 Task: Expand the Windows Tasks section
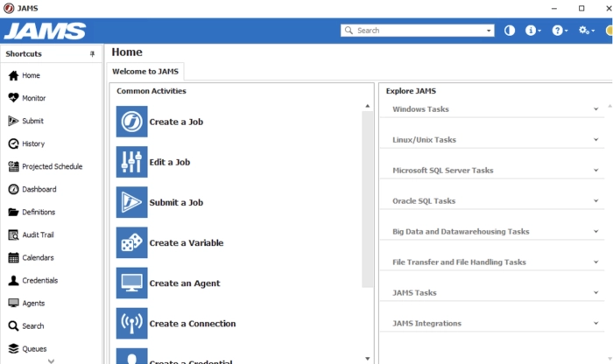(595, 109)
